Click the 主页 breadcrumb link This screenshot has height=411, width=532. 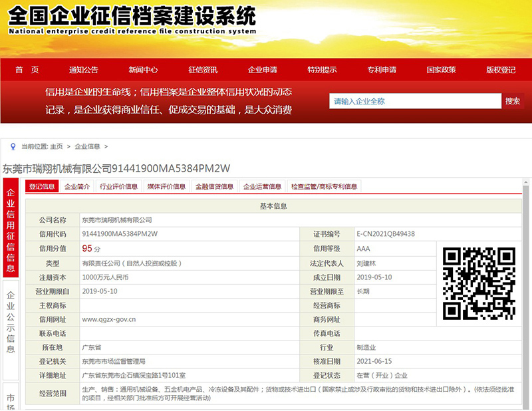pyautogui.click(x=57, y=146)
